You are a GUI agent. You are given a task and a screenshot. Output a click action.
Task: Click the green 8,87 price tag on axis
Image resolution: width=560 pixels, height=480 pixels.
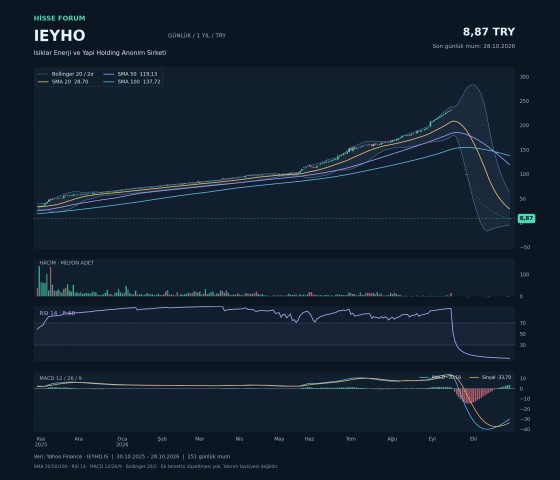coord(526,218)
